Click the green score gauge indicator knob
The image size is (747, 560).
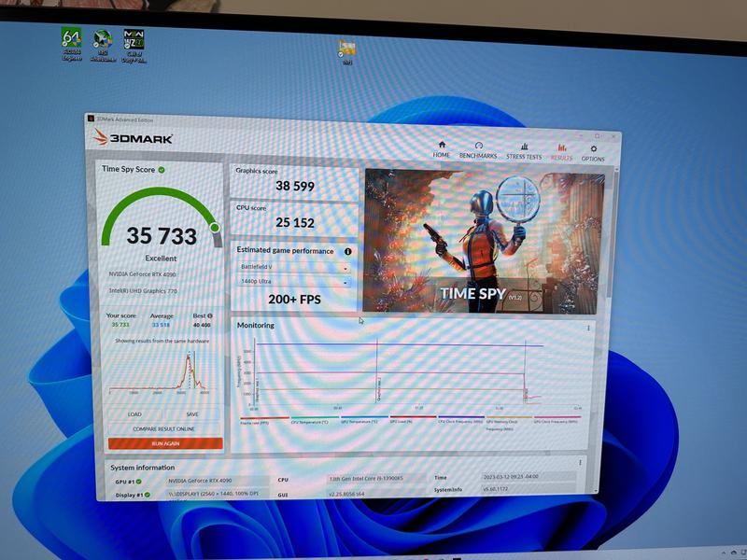(x=215, y=228)
